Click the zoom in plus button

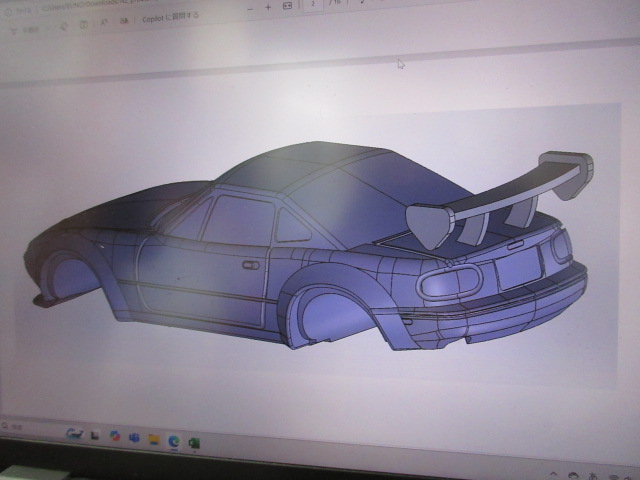tap(268, 6)
